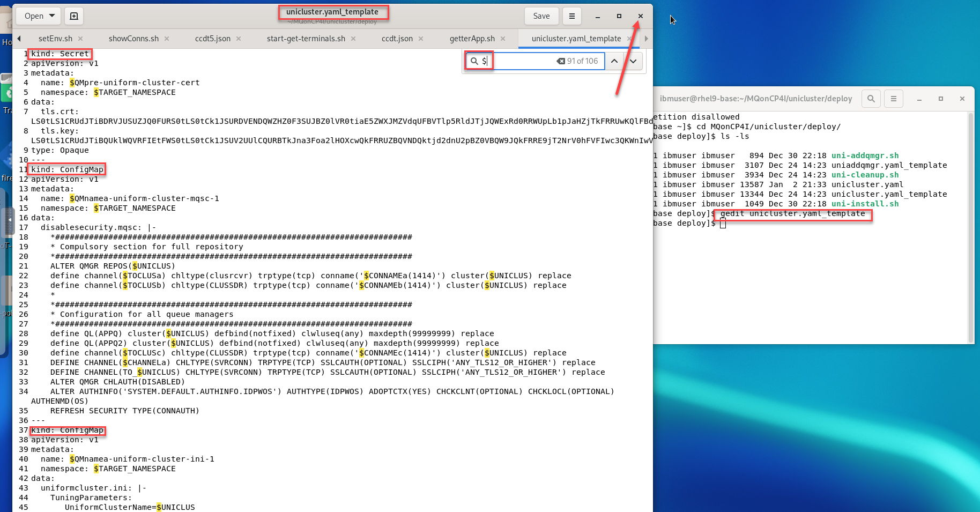This screenshot has height=512, width=980.
Task: Create a new document in gedit
Action: tap(74, 16)
